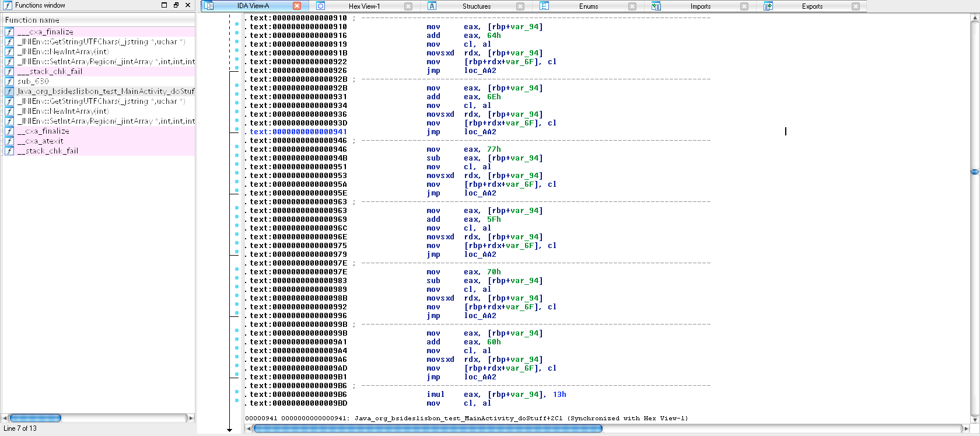This screenshot has width=980, height=436.
Task: Select the first ___stack_chk_fail function entry
Action: point(50,71)
